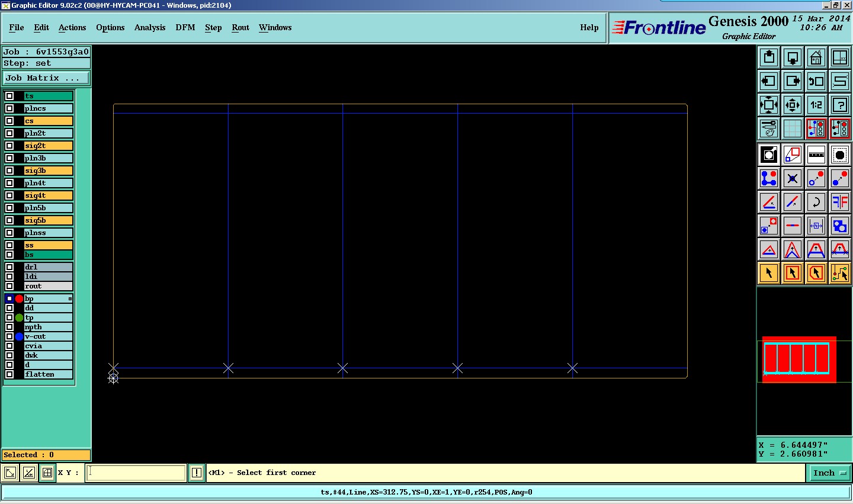Open the Inch units dropdown
The width and height of the screenshot is (853, 504).
829,473
